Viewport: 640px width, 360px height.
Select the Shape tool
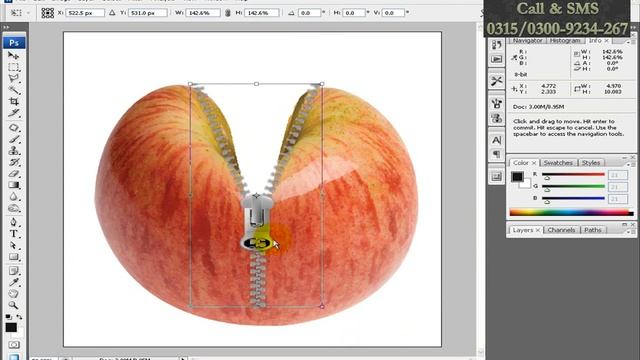pyautogui.click(x=13, y=257)
